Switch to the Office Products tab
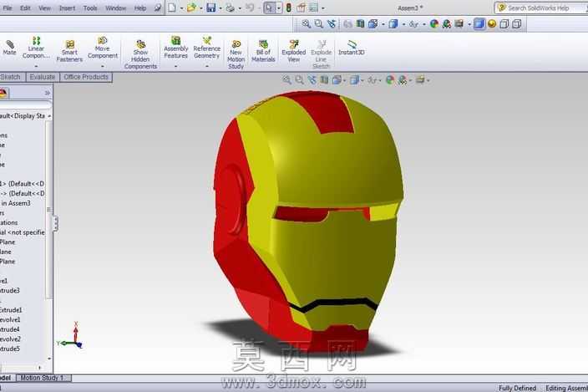 pos(86,77)
